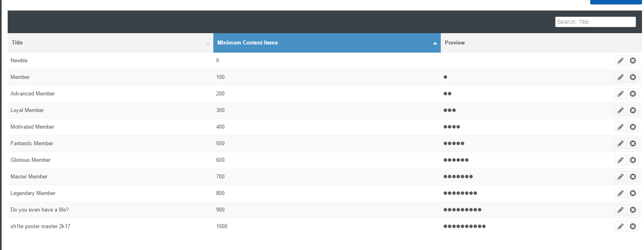Viewport: 644px width, 250px height.
Task: Select the Legendary Member title
Action: click(x=33, y=193)
